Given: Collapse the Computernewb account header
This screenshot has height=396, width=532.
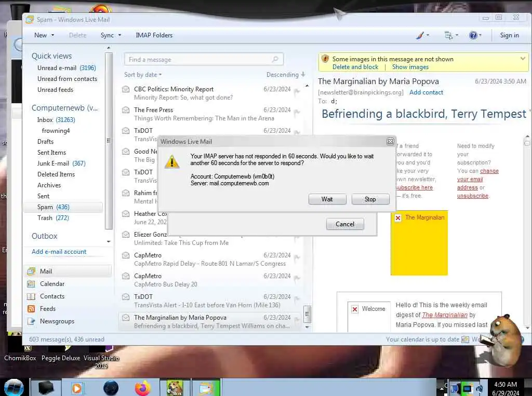Looking at the screenshot, I should click(64, 108).
